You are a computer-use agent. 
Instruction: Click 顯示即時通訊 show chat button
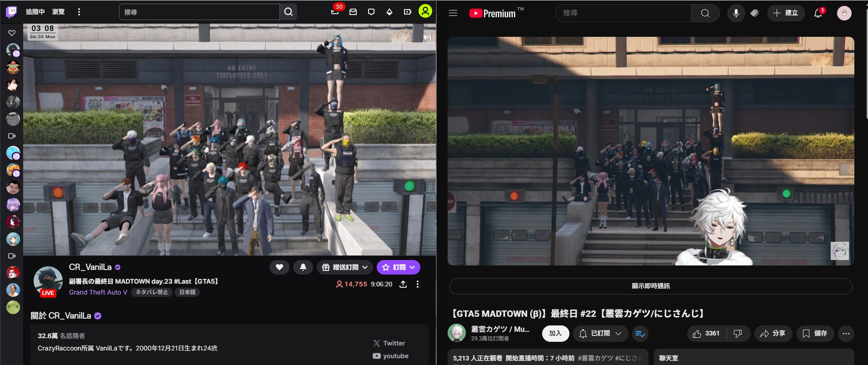(651, 286)
